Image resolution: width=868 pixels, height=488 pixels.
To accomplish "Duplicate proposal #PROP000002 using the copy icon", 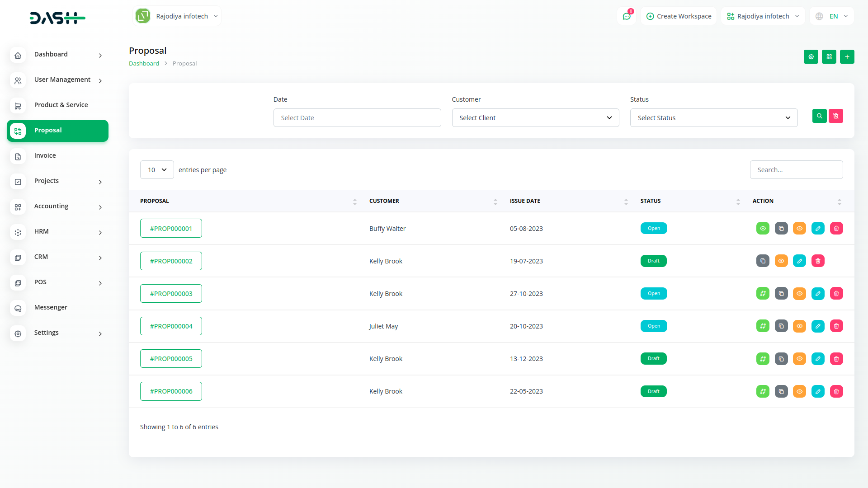I will (x=763, y=261).
